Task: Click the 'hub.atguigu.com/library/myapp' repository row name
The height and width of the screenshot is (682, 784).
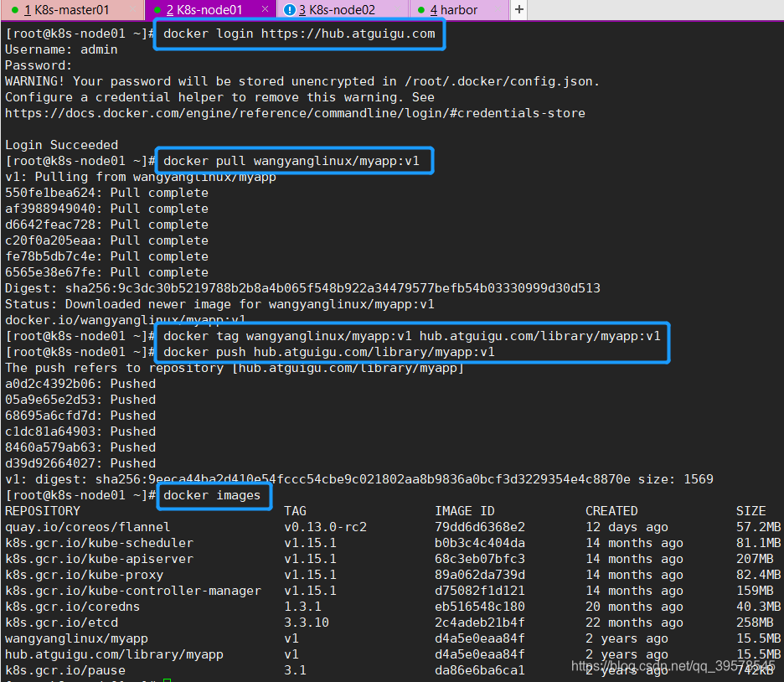Action: point(114,654)
